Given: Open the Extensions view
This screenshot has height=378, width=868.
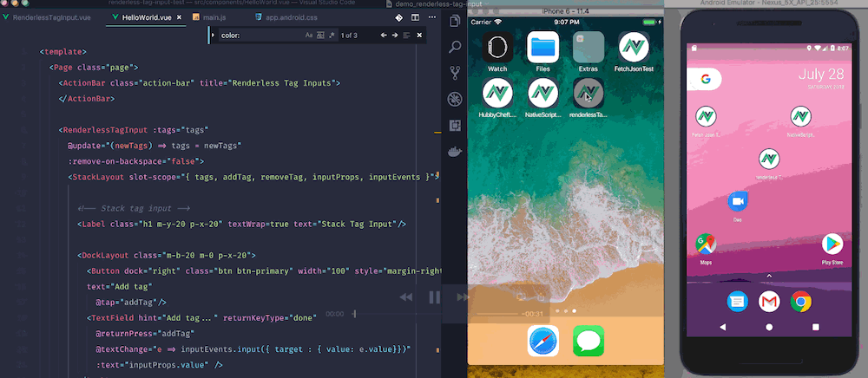Looking at the screenshot, I should (454, 125).
